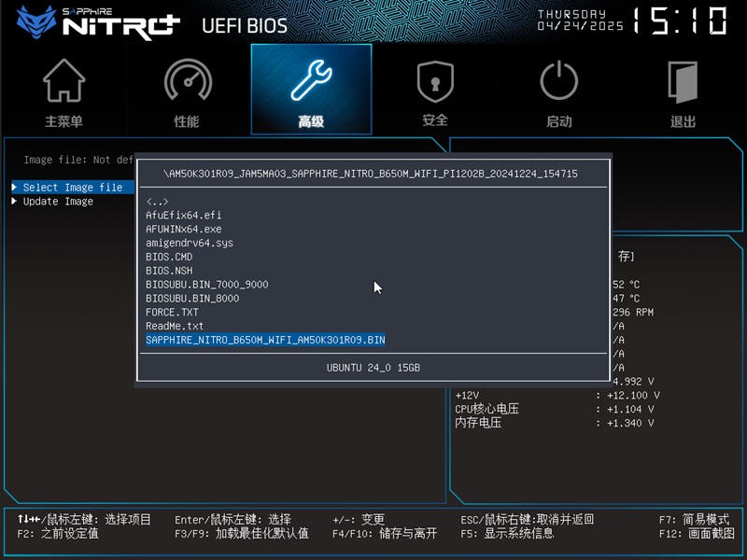Pick the BIOS.CMD file
Viewport: 747px width, 560px height.
[169, 257]
